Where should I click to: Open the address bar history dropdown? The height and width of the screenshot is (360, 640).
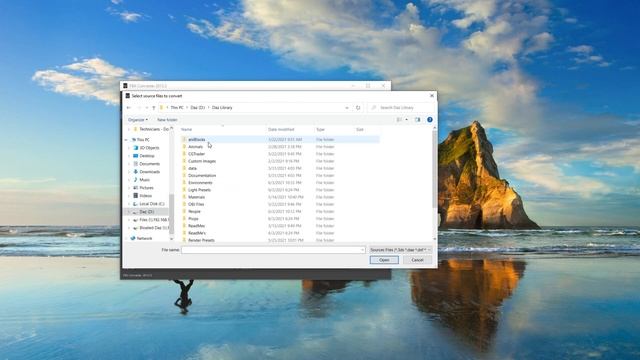click(347, 108)
